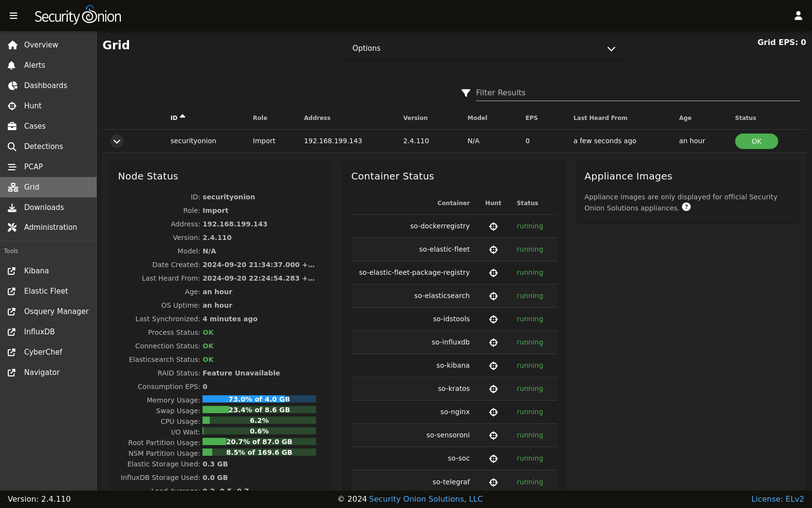Sort grid by Status column header
812x508 pixels.
(745, 118)
